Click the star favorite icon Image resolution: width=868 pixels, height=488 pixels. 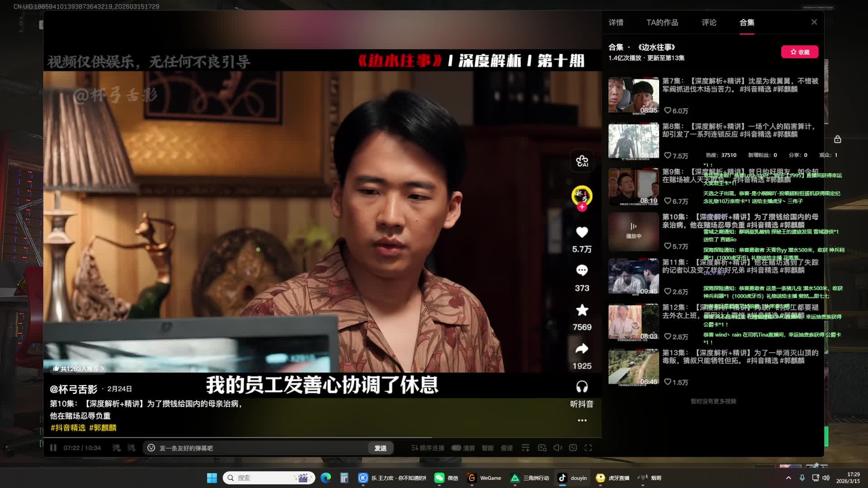[x=582, y=310]
